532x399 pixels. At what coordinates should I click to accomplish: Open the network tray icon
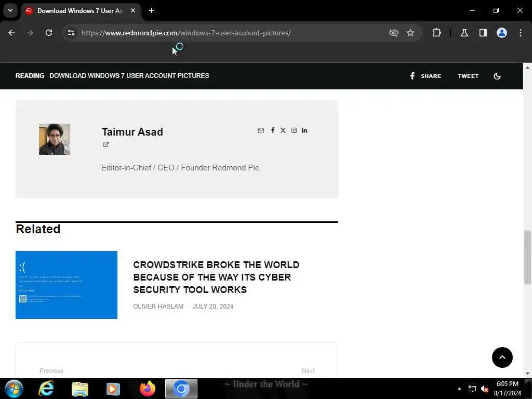tap(472, 389)
